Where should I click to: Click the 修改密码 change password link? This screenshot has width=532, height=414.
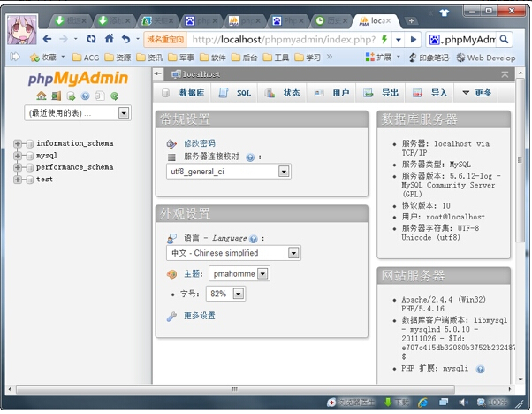(200, 143)
